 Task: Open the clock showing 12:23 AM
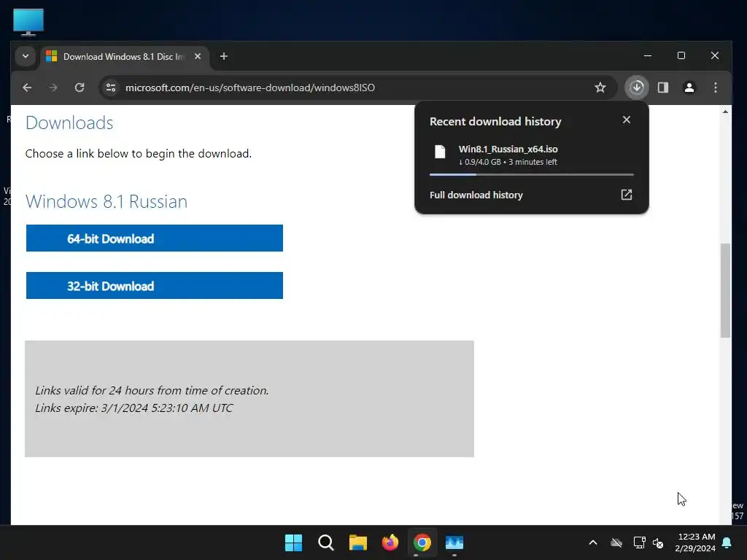click(x=695, y=542)
